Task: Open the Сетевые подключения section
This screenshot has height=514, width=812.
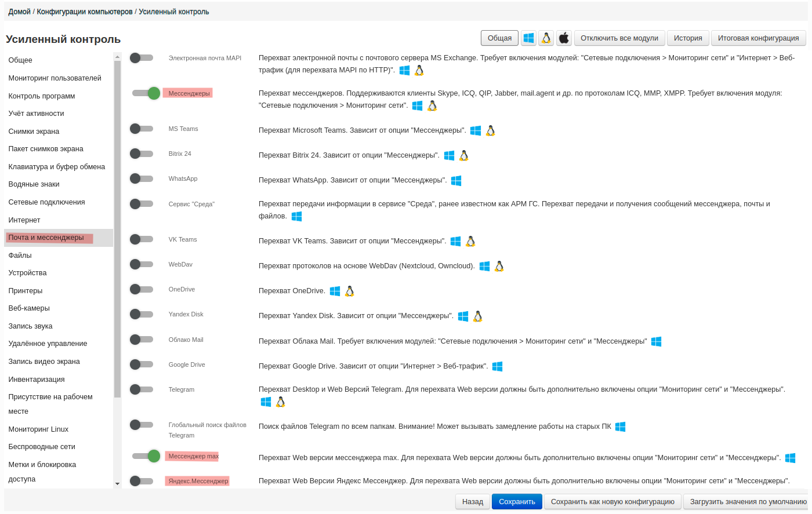Action: [46, 202]
